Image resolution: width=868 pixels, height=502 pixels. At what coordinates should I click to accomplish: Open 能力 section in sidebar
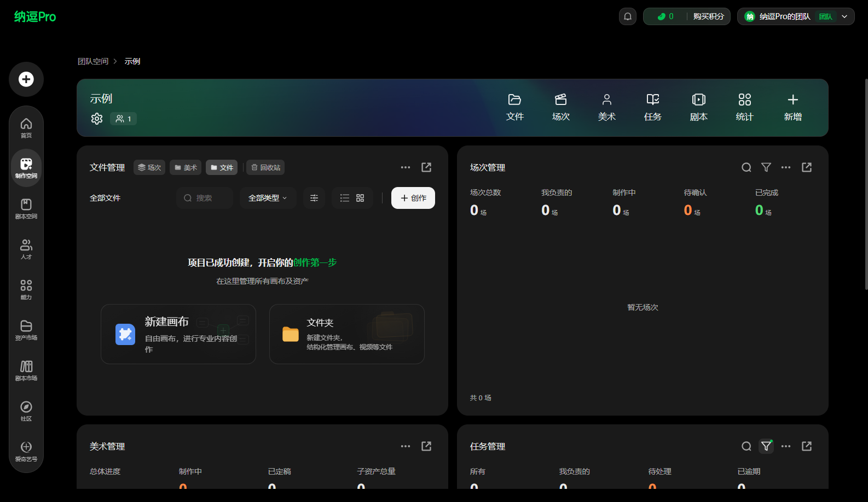click(26, 290)
